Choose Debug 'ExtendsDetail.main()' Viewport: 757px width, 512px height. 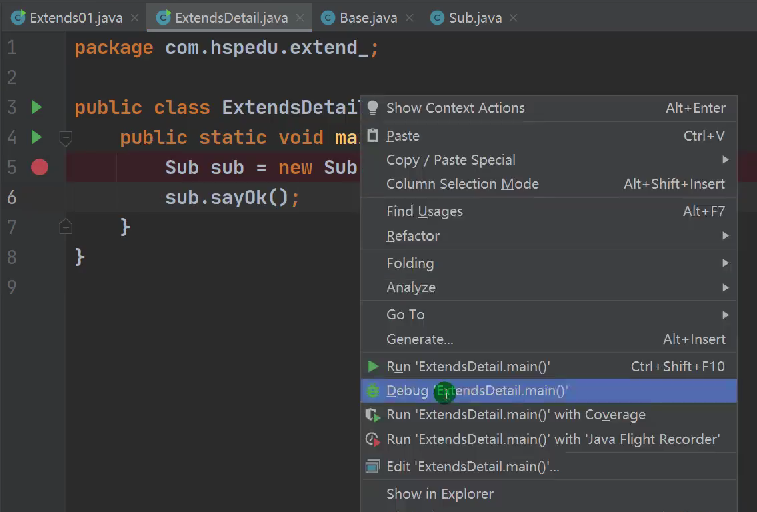click(549, 391)
